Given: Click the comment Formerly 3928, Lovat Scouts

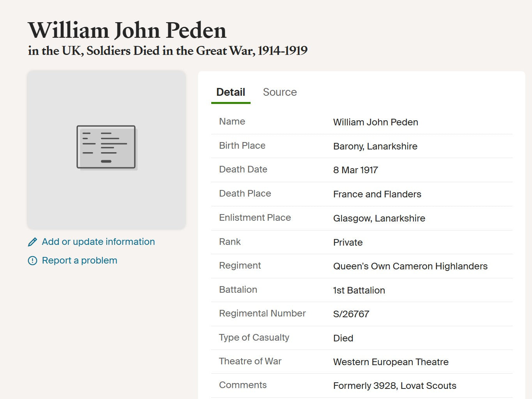Looking at the screenshot, I should [394, 386].
